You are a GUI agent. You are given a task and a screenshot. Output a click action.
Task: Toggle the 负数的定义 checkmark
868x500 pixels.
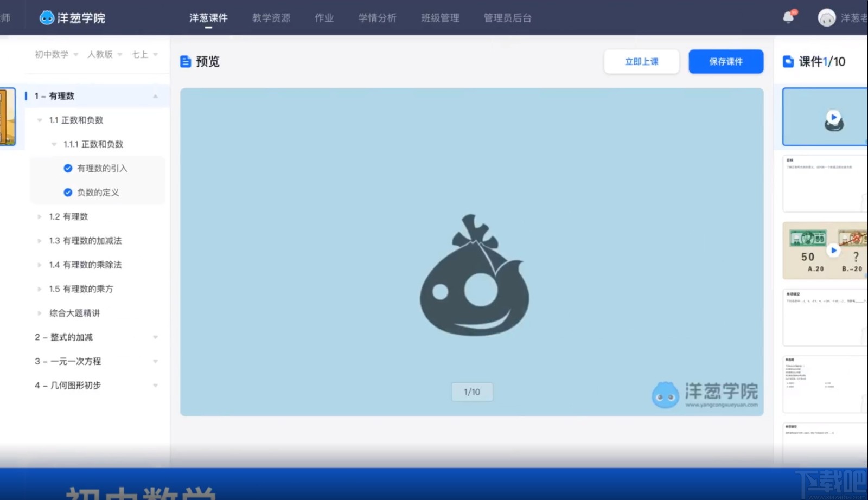point(68,192)
